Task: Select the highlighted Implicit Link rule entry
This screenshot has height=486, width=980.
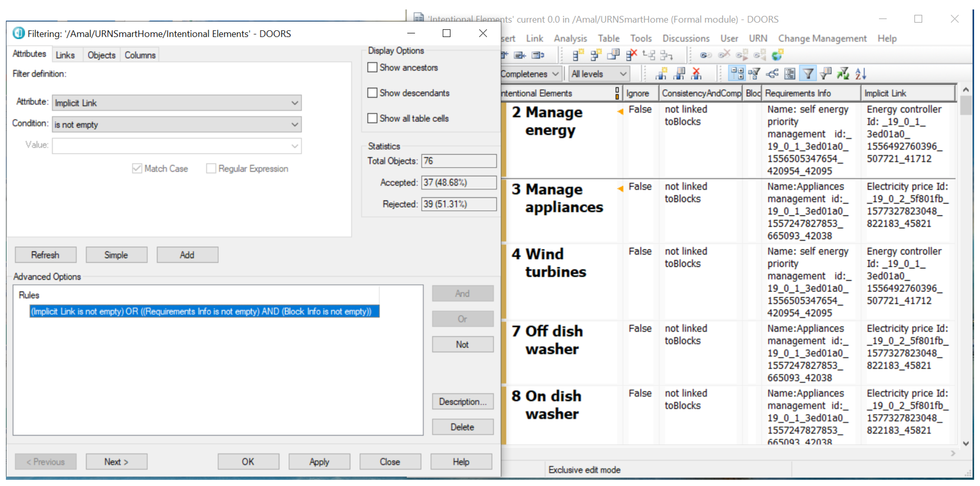Action: (204, 311)
